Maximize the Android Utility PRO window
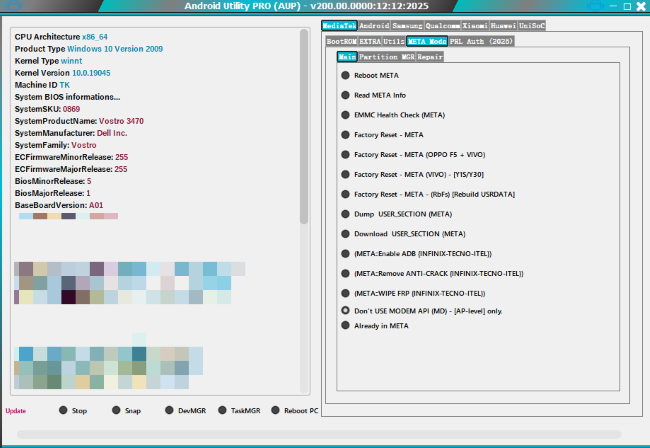The width and height of the screenshot is (650, 448). click(x=627, y=6)
